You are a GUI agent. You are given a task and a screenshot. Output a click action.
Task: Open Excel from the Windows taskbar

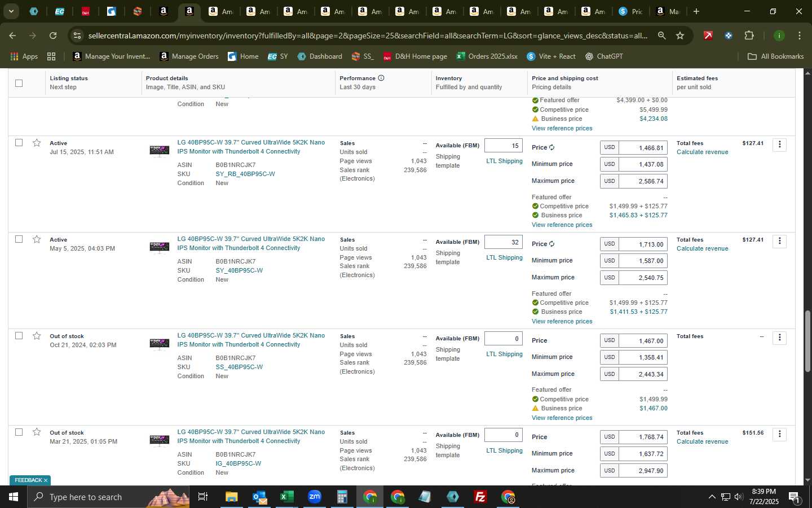coord(286,497)
